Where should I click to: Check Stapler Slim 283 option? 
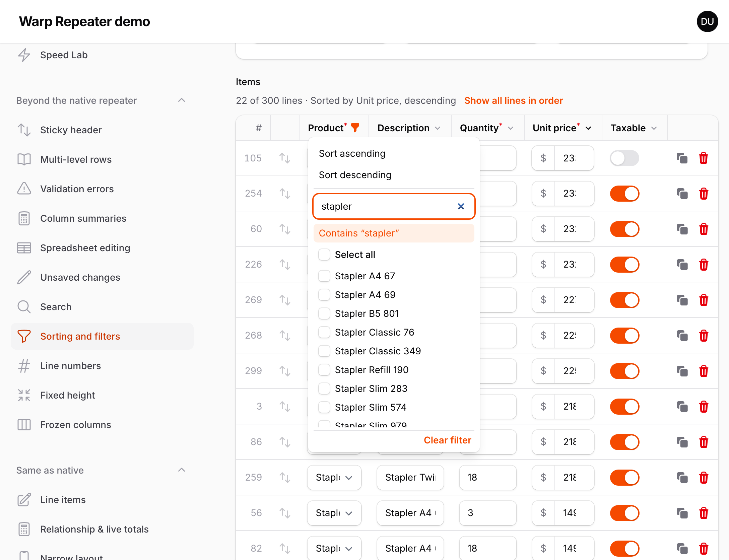click(324, 389)
